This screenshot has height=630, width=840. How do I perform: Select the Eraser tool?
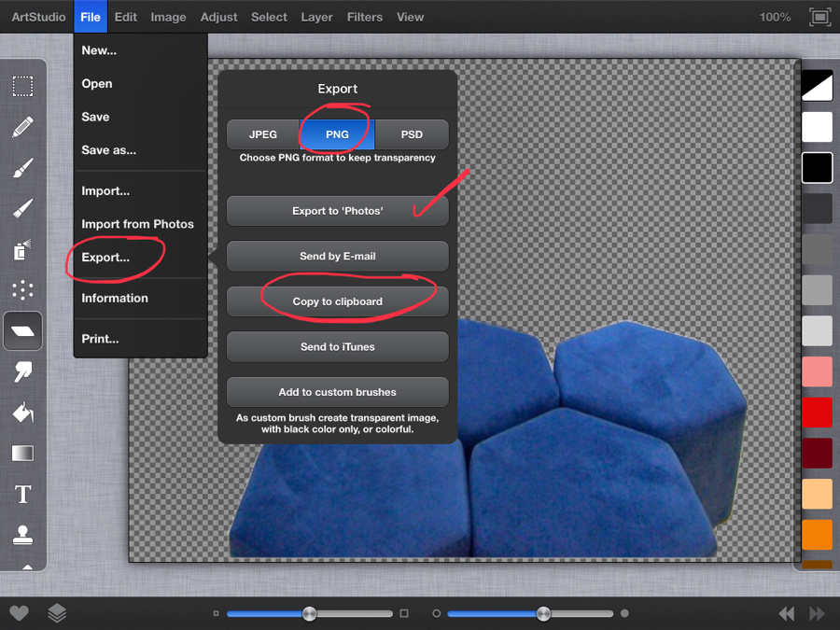pos(22,331)
